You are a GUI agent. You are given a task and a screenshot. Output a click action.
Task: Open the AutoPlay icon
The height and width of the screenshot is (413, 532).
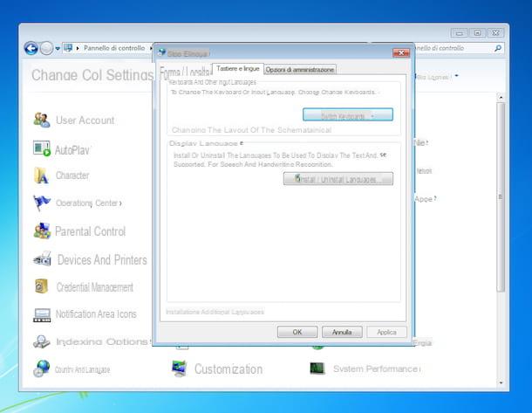click(42, 148)
